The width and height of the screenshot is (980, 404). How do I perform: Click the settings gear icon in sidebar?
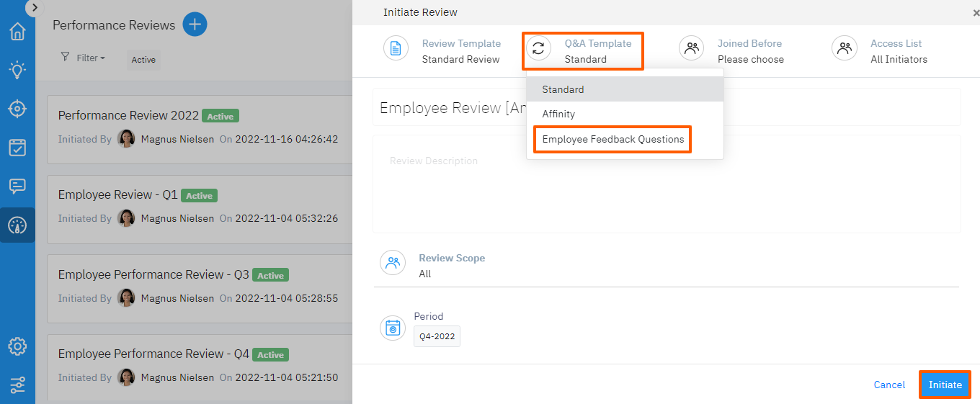point(17,346)
